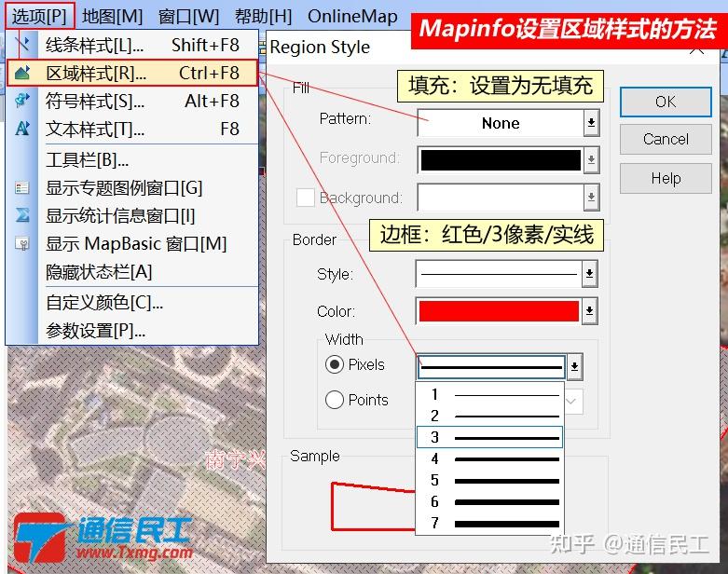Choose 工具栏[B]... menu entry

coord(132,160)
